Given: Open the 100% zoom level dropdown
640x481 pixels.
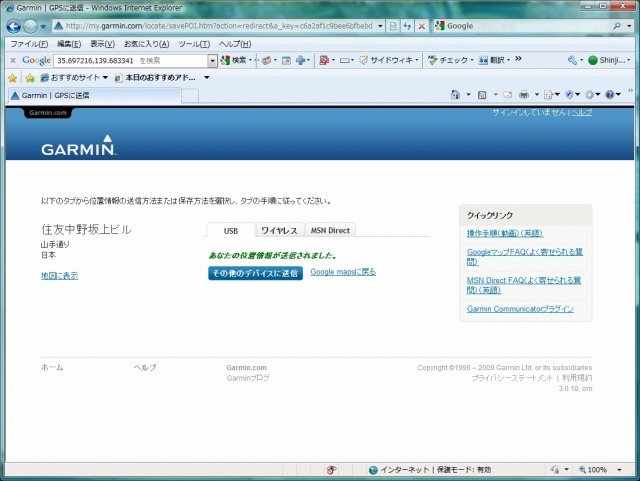Looking at the screenshot, I should [619, 470].
